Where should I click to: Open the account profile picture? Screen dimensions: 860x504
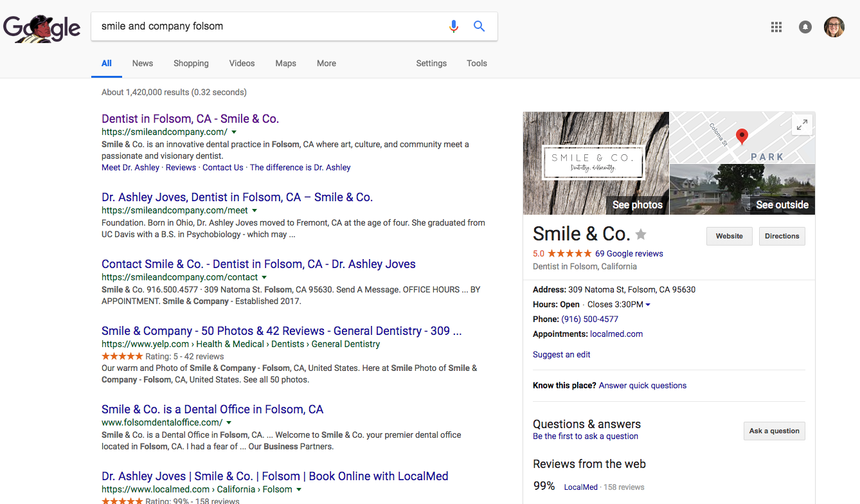coord(834,27)
